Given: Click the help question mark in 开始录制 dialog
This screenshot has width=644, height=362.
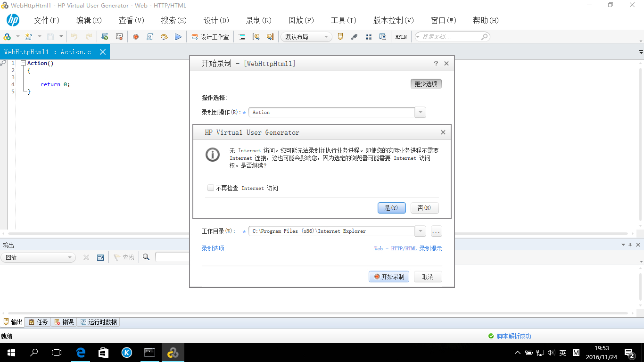Looking at the screenshot, I should point(436,63).
